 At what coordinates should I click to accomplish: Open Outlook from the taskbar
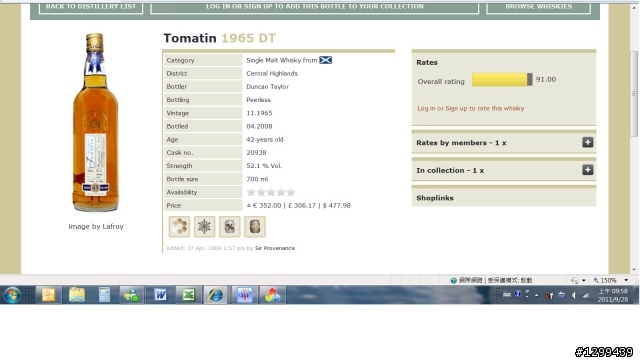tap(49, 295)
